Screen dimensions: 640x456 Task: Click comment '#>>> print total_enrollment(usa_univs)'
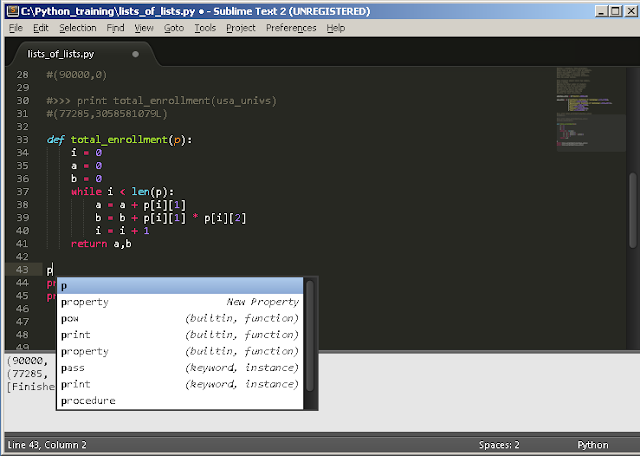pyautogui.click(x=162, y=100)
